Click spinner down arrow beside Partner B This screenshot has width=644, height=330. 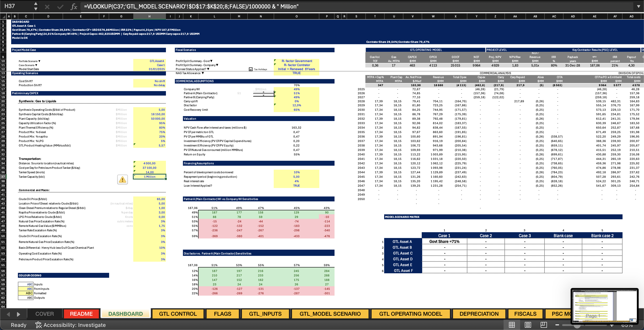pyautogui.click(x=263, y=95)
